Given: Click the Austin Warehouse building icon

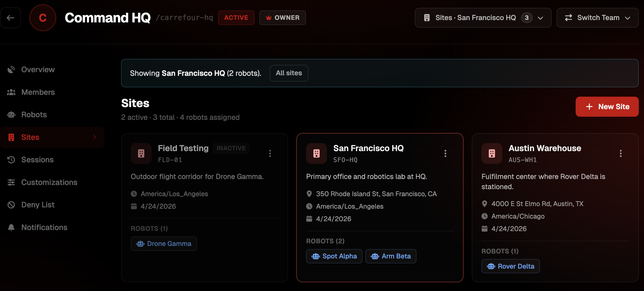Looking at the screenshot, I should point(492,153).
